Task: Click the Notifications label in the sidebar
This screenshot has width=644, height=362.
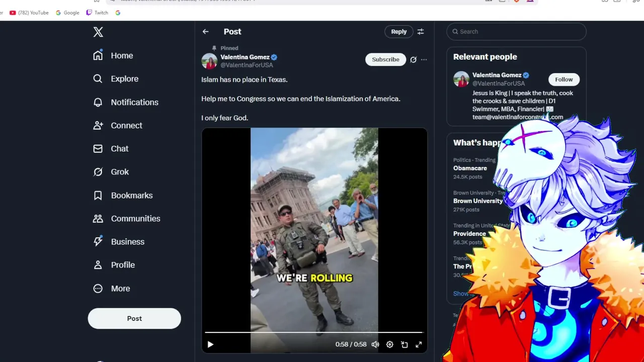Action: [x=134, y=102]
